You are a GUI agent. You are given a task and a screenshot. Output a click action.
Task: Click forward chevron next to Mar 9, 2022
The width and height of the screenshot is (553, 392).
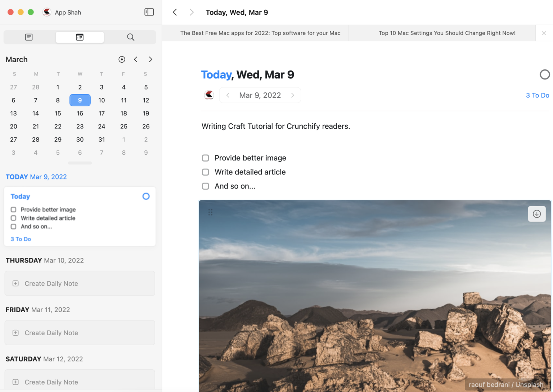293,95
